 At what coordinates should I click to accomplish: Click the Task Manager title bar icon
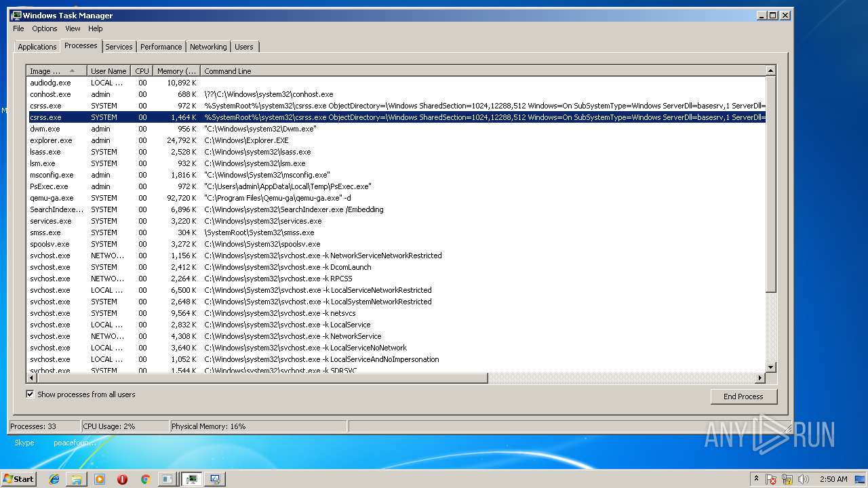tap(16, 15)
